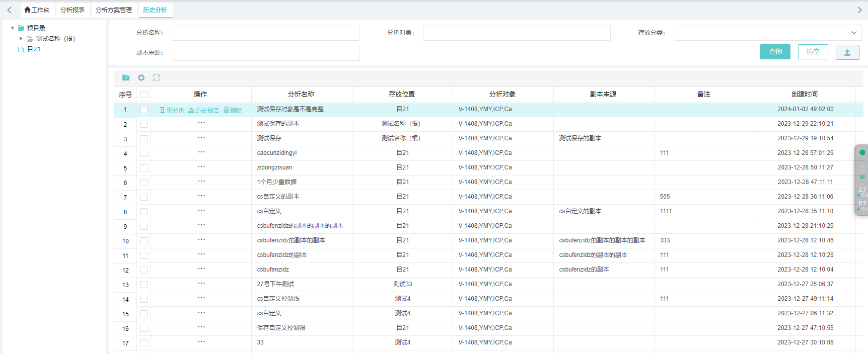Image resolution: width=868 pixels, height=354 pixels.
Task: Tick the checkbox of row 5
Action: (144, 168)
